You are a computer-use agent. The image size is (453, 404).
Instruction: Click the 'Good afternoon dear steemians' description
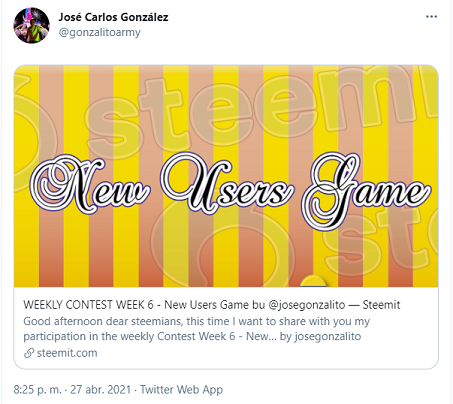click(x=197, y=329)
